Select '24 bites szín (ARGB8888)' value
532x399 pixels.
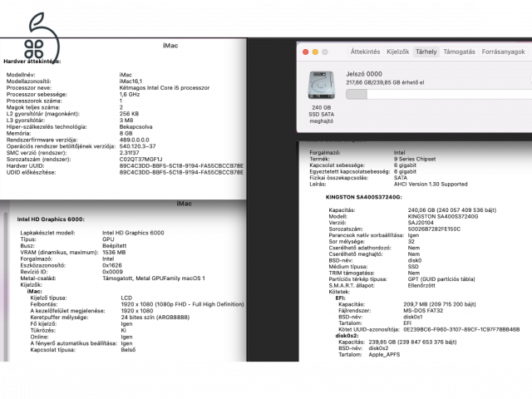tap(155, 318)
